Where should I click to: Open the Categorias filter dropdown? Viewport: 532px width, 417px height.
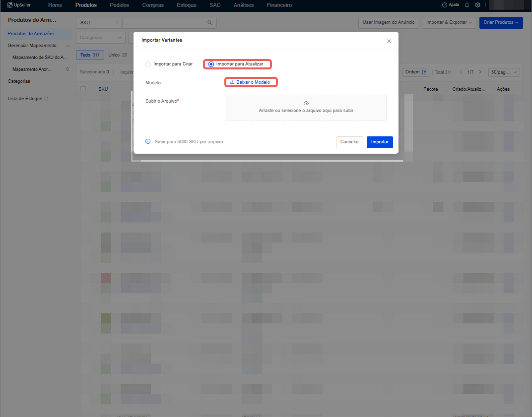coord(100,38)
